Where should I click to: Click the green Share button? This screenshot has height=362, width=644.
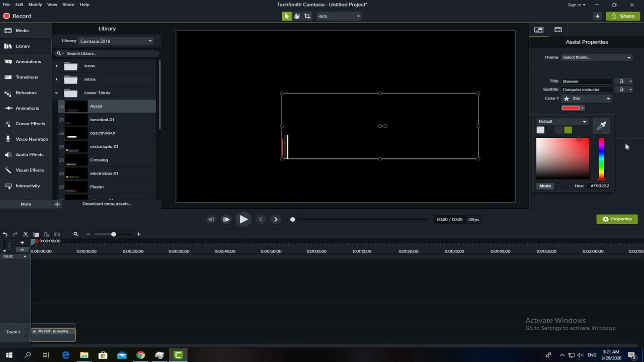click(x=623, y=16)
